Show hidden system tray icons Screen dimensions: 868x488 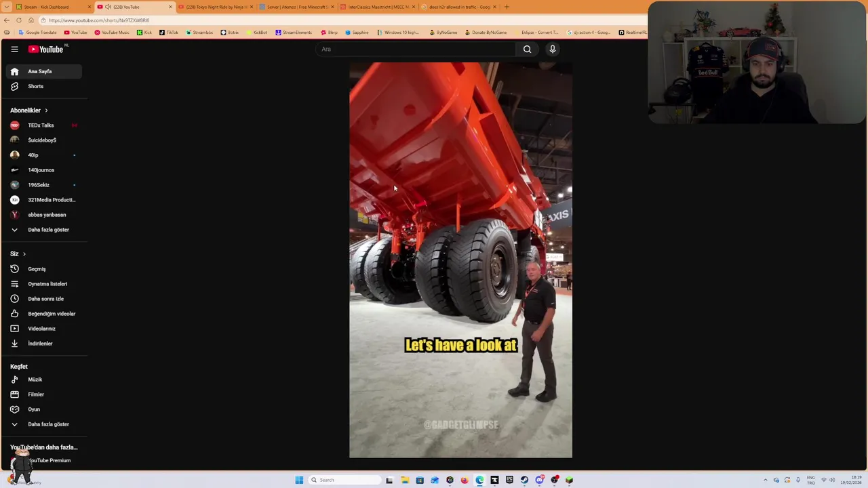[766, 480]
